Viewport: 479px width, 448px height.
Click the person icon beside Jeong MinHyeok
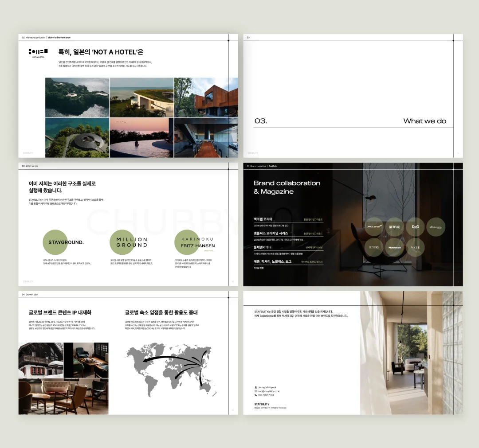point(256,387)
